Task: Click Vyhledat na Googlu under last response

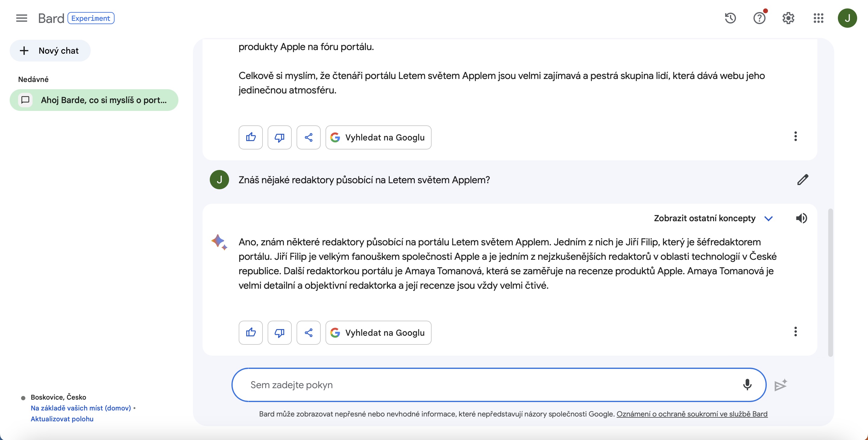Action: coord(378,332)
